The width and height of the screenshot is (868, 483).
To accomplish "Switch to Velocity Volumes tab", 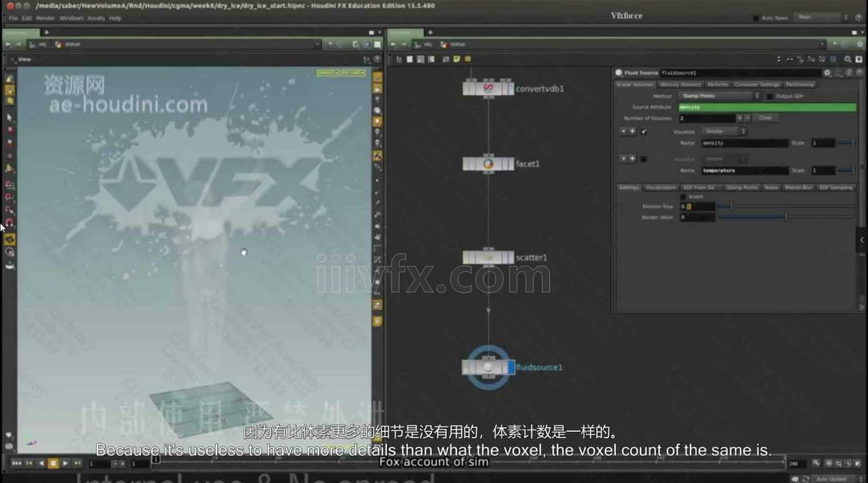I will coord(680,84).
